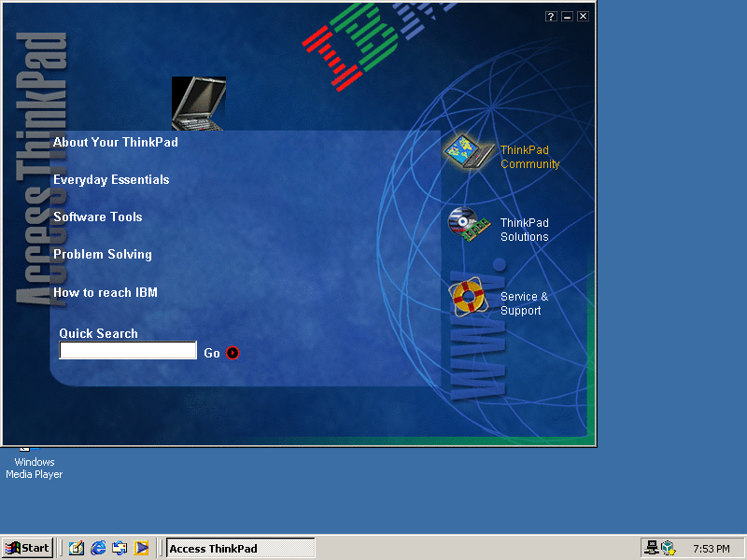
Task: Click the network computer tray icon
Action: 652,549
